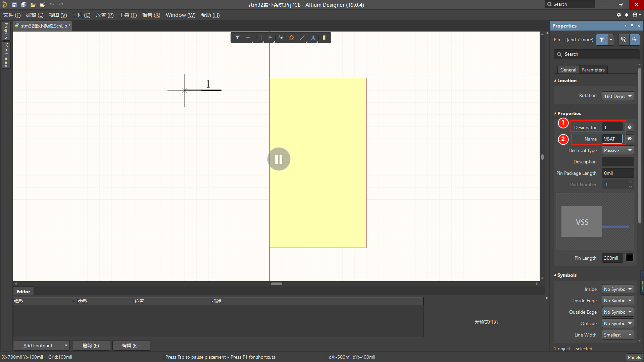Open the Window (W) menu
The height and width of the screenshot is (362, 644).
[x=181, y=15]
